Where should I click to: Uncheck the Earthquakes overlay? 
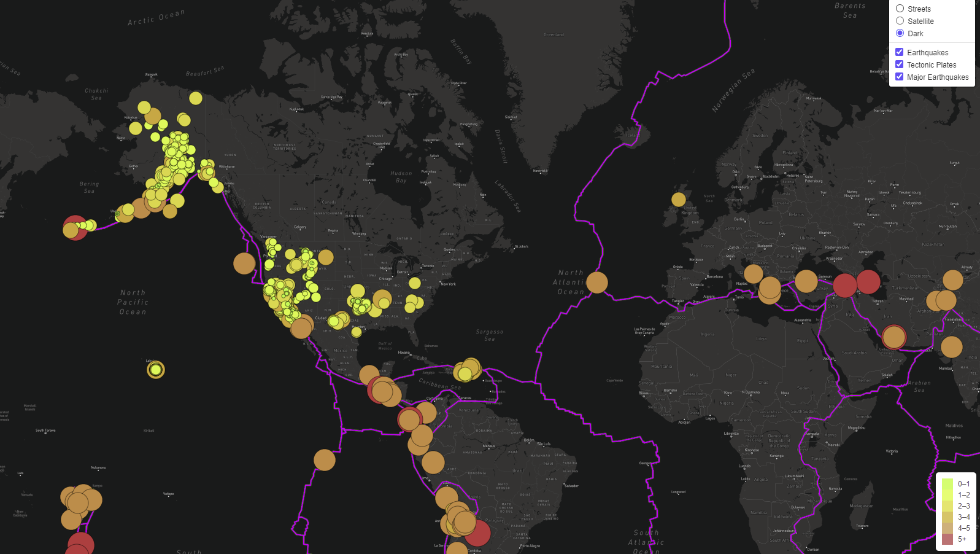click(x=899, y=52)
